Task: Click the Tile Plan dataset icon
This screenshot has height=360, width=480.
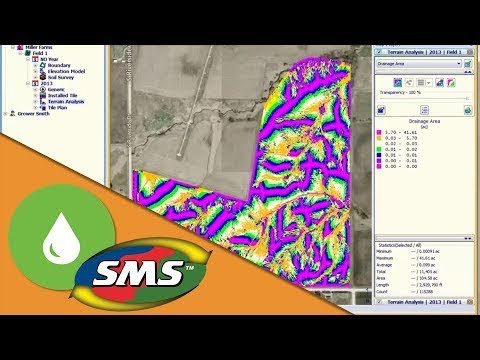Action: pos(42,107)
